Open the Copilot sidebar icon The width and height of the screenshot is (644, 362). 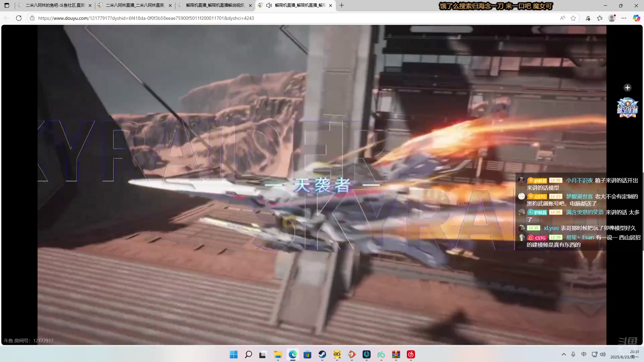pos(636,18)
